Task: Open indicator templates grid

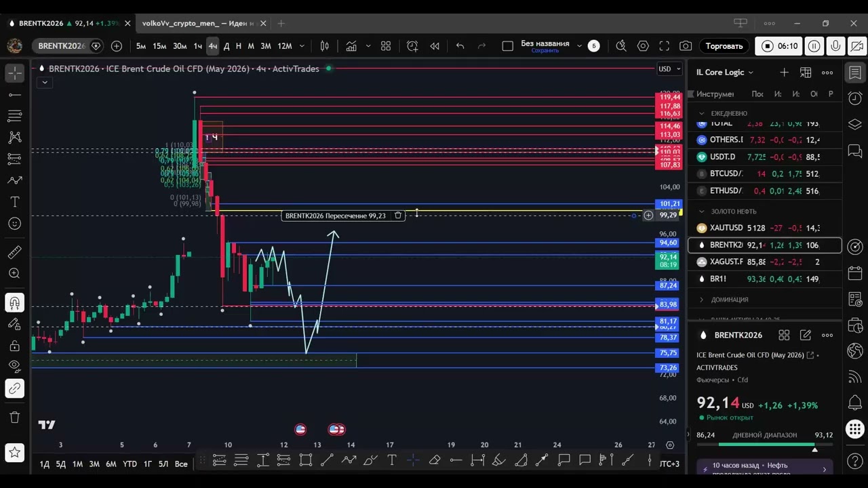Action: coord(386,46)
